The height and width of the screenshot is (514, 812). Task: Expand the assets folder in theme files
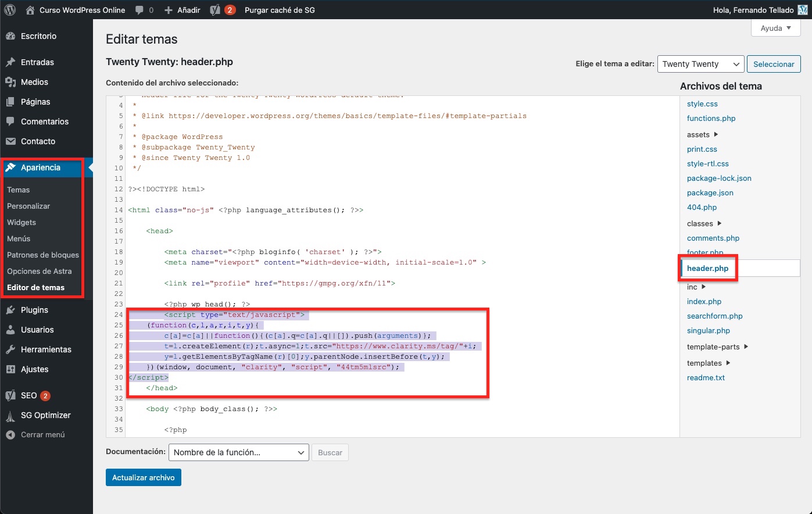point(703,134)
